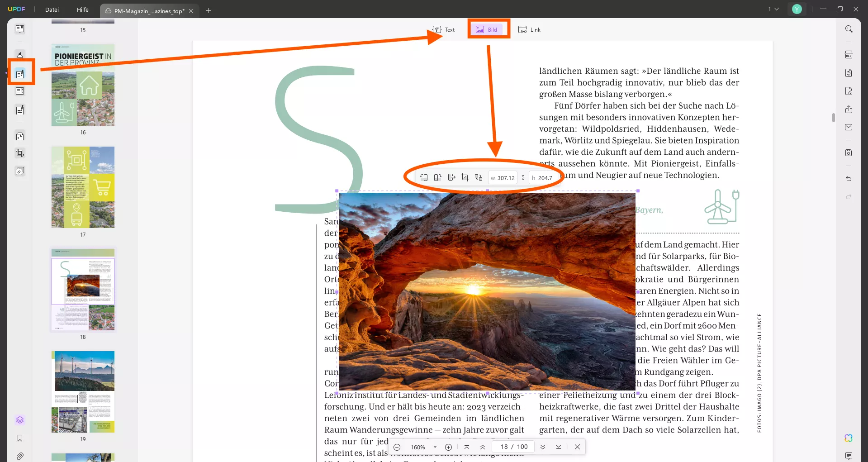This screenshot has width=868, height=462.
Task: Enable the Link editing mode
Action: 529,29
